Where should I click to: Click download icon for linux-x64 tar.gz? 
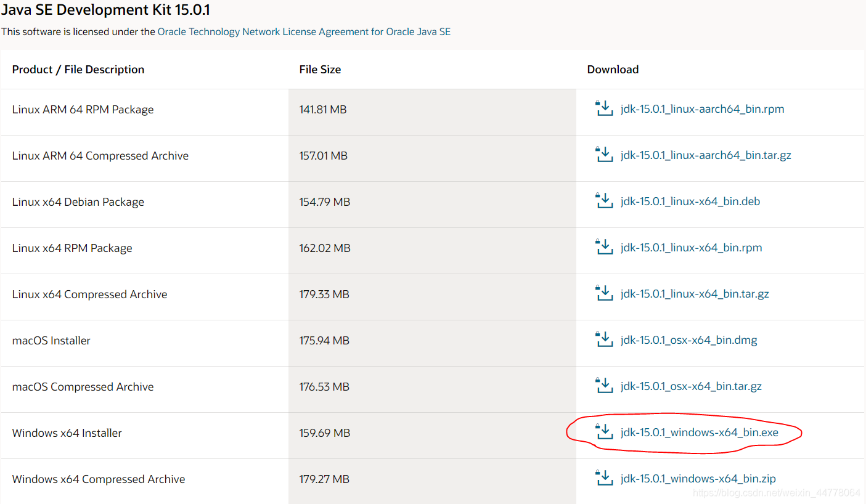pyautogui.click(x=604, y=294)
